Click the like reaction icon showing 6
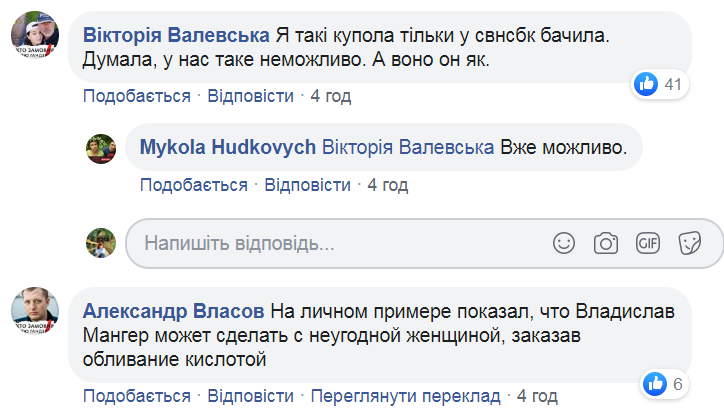724x420 pixels. 656,383
